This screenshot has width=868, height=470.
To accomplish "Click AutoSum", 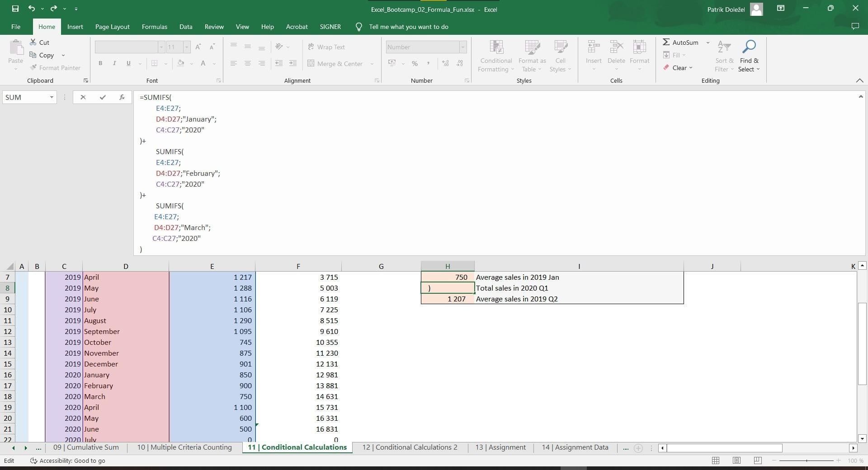I will [680, 42].
